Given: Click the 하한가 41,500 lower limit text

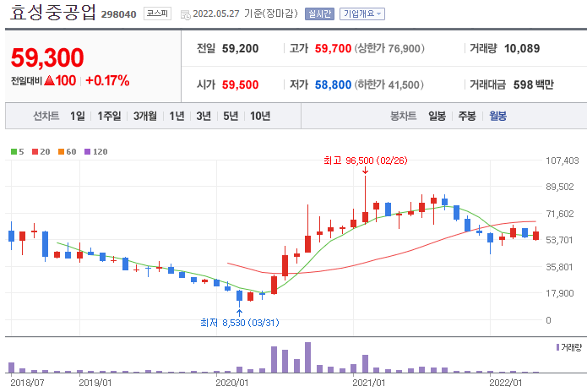Looking at the screenshot, I should 389,85.
